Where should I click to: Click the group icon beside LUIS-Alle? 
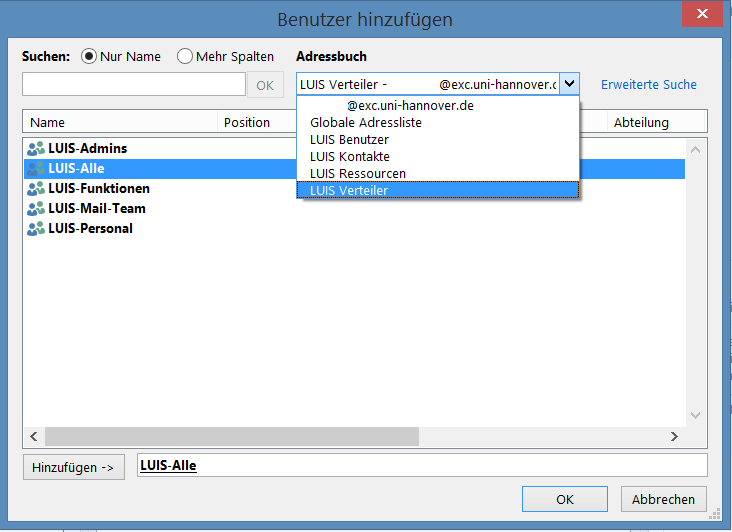(36, 168)
